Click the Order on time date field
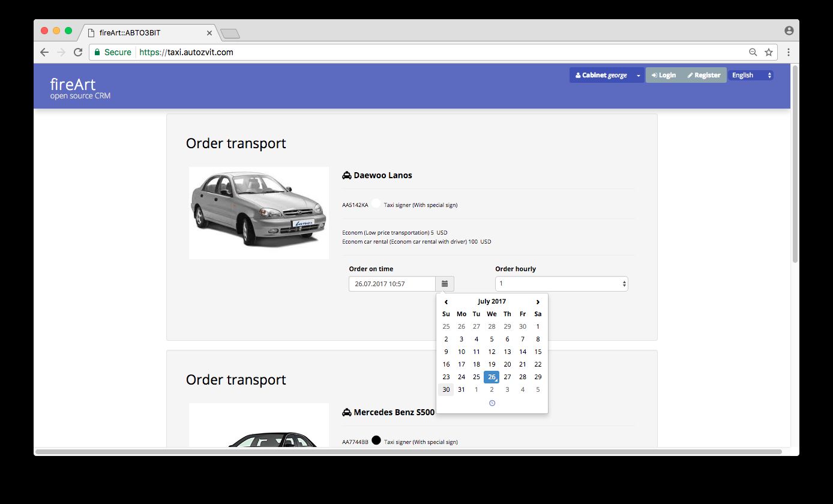 click(x=392, y=284)
